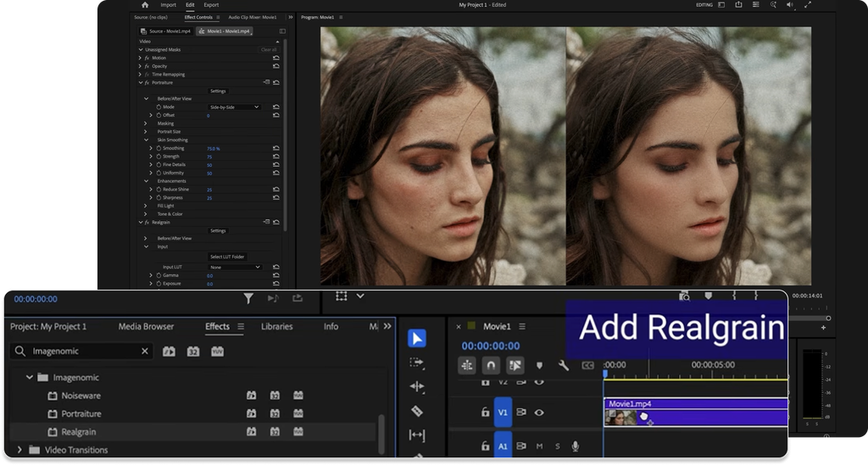Choose the Ripple Edit tool
The height and width of the screenshot is (465, 868).
(x=417, y=386)
